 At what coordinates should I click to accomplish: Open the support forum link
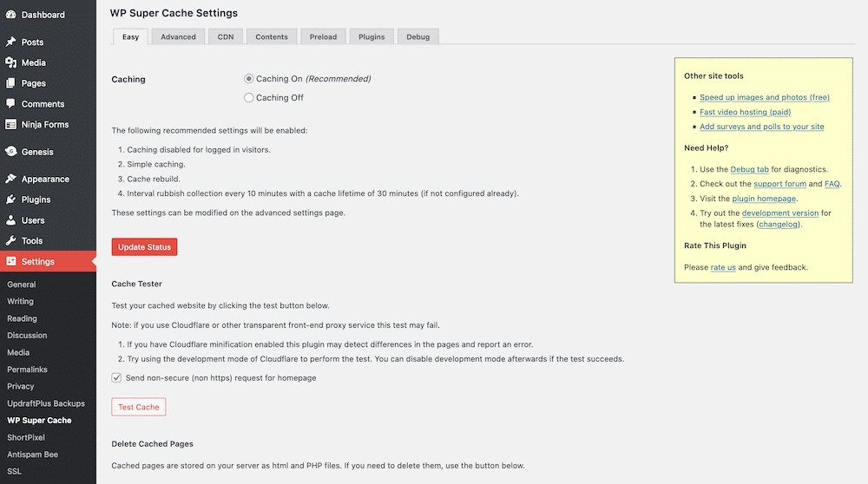pos(779,184)
